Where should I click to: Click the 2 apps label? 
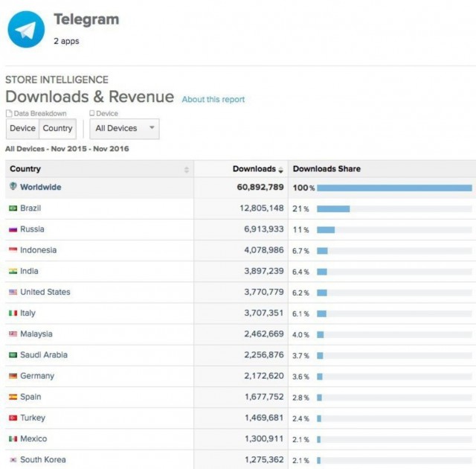[66, 41]
